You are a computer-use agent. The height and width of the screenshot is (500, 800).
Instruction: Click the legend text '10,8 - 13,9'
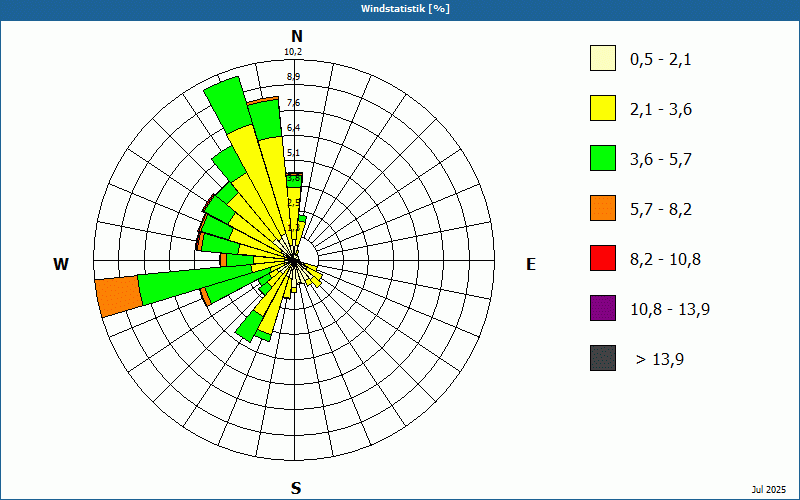(x=670, y=310)
